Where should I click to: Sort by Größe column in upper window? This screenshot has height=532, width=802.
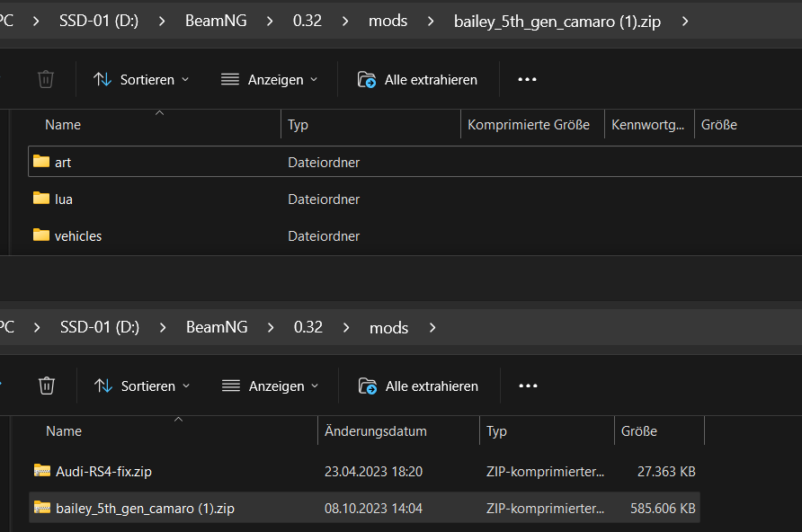(718, 125)
